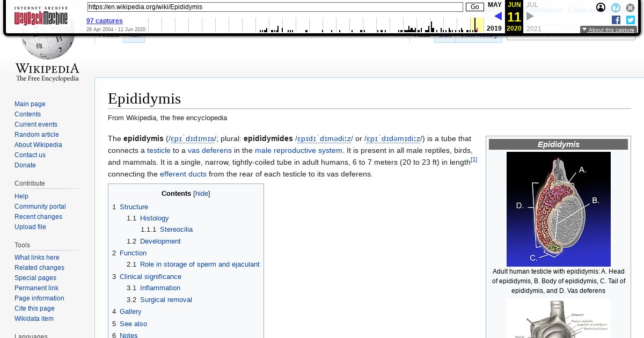
Task: Expand About this capture
Action: point(608,30)
